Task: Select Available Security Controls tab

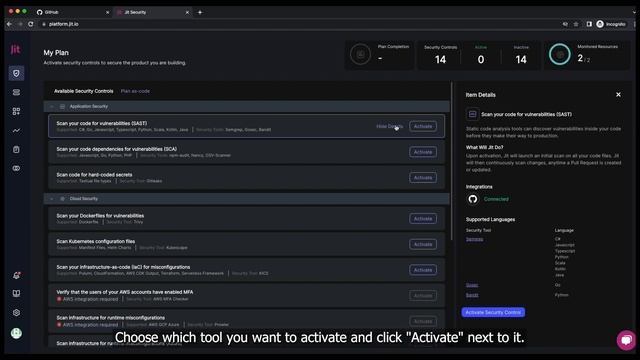Action: coord(84,91)
